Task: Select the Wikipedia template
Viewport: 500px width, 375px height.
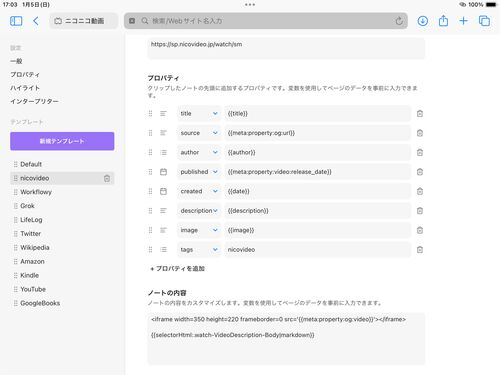Action: [62, 248]
